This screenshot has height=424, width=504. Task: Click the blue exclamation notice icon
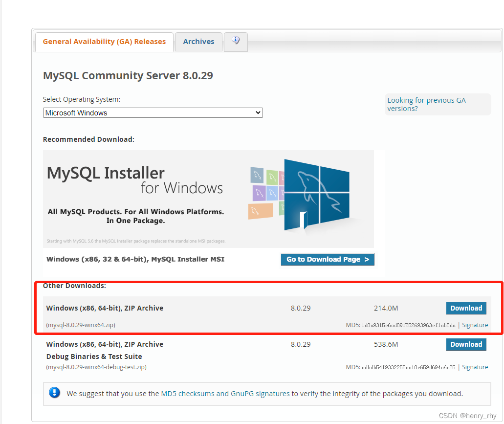[x=54, y=393]
